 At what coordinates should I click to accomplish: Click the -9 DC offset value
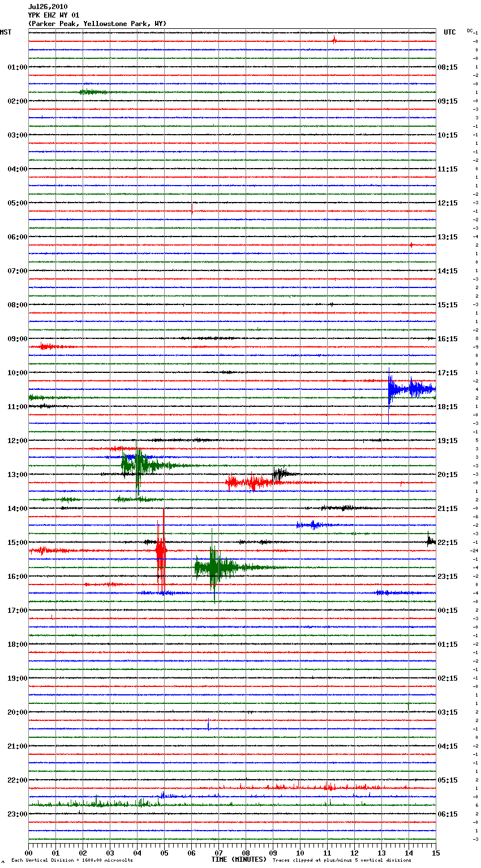pyautogui.click(x=475, y=347)
